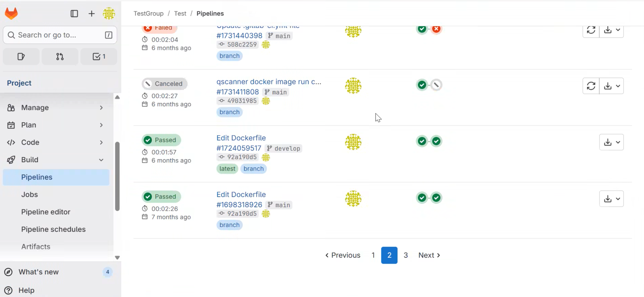
Task: Click the sidebar scrollbar thumb
Action: (117, 176)
